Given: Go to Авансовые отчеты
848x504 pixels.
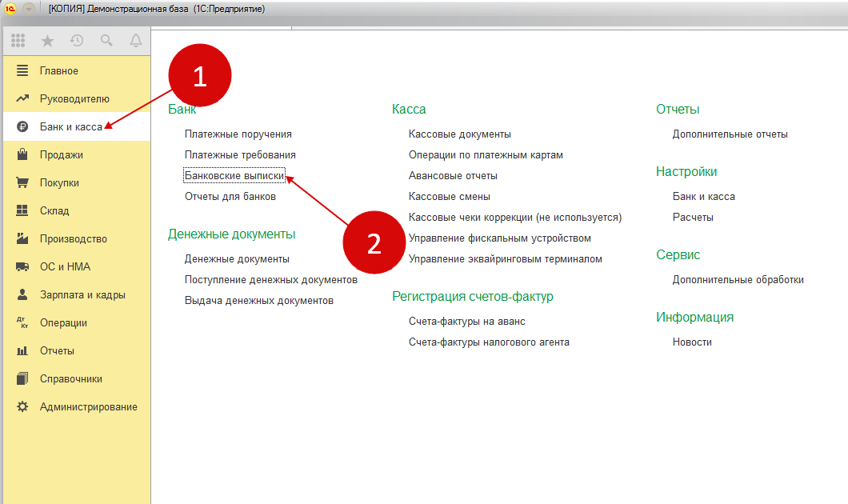Looking at the screenshot, I should (x=453, y=176).
